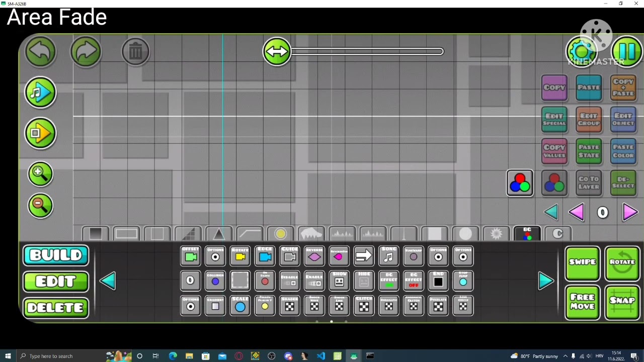Image resolution: width=644 pixels, height=362 pixels.
Task: Playtest the level with yellow play button
Action: (41, 133)
